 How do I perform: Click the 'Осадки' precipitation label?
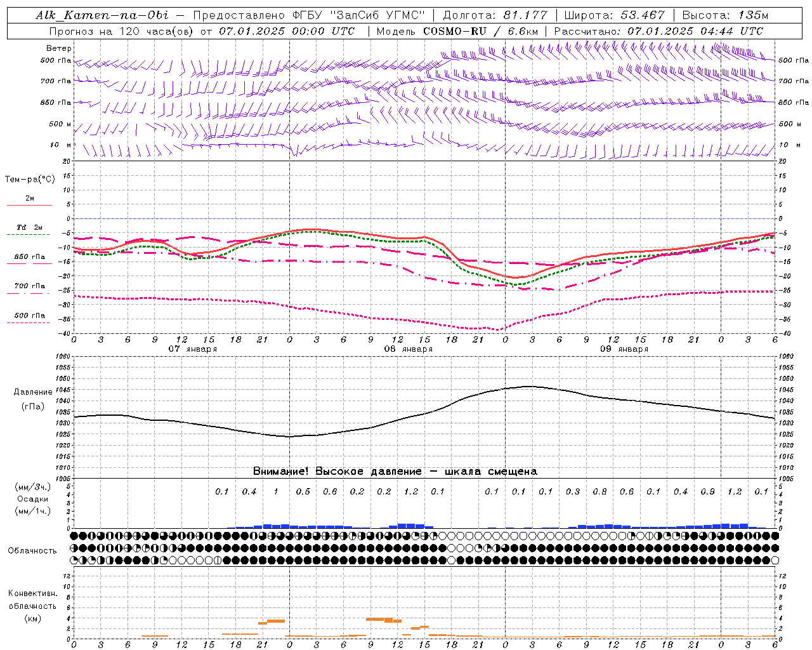pyautogui.click(x=33, y=499)
